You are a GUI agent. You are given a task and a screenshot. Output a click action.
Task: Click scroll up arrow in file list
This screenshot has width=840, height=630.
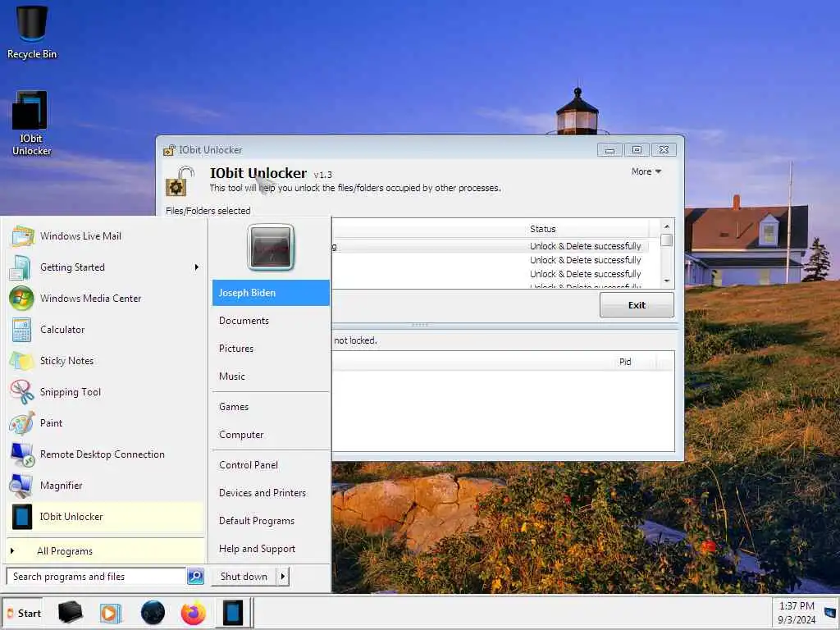(x=666, y=226)
